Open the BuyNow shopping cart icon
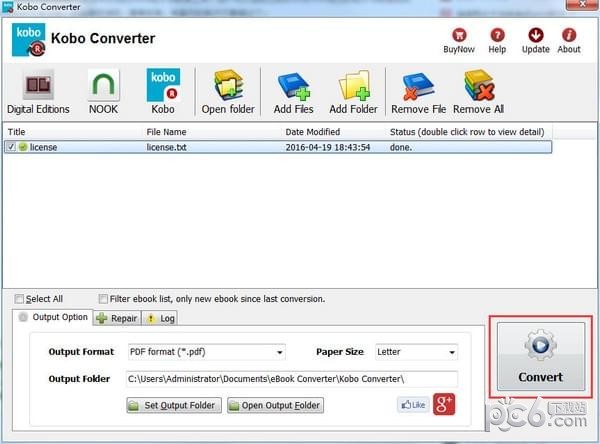This screenshot has height=444, width=600. (x=459, y=35)
